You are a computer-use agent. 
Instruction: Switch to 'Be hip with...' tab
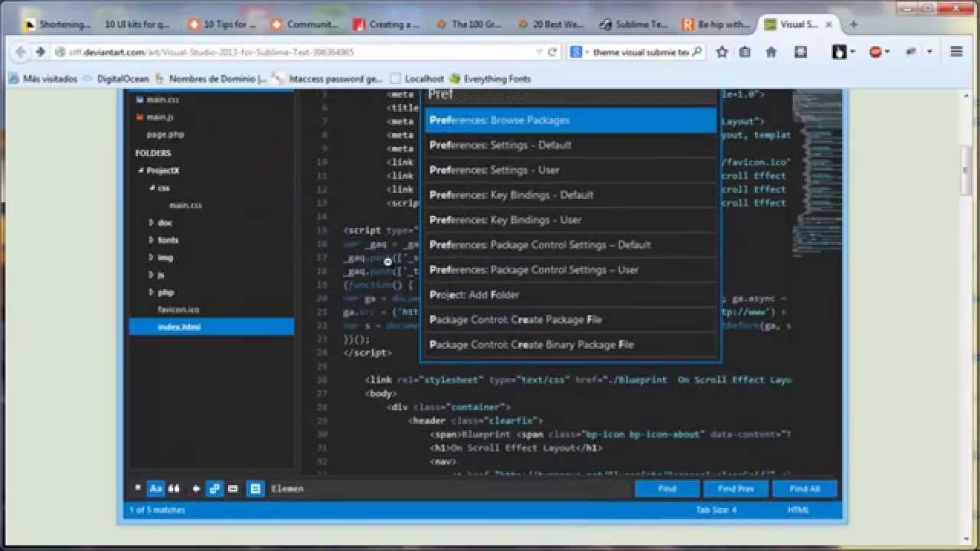[717, 24]
